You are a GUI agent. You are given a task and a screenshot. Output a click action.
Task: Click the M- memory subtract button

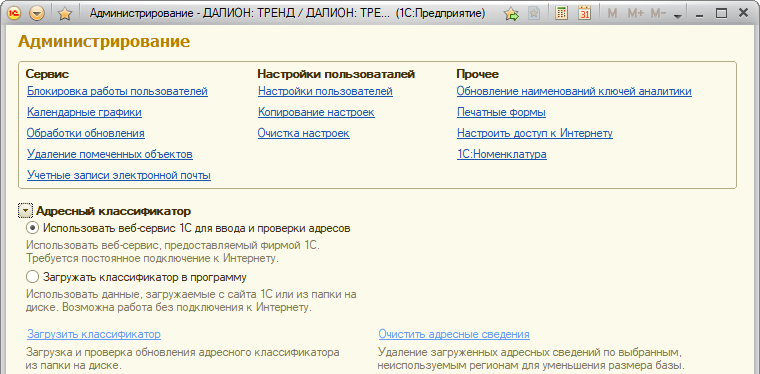(658, 14)
